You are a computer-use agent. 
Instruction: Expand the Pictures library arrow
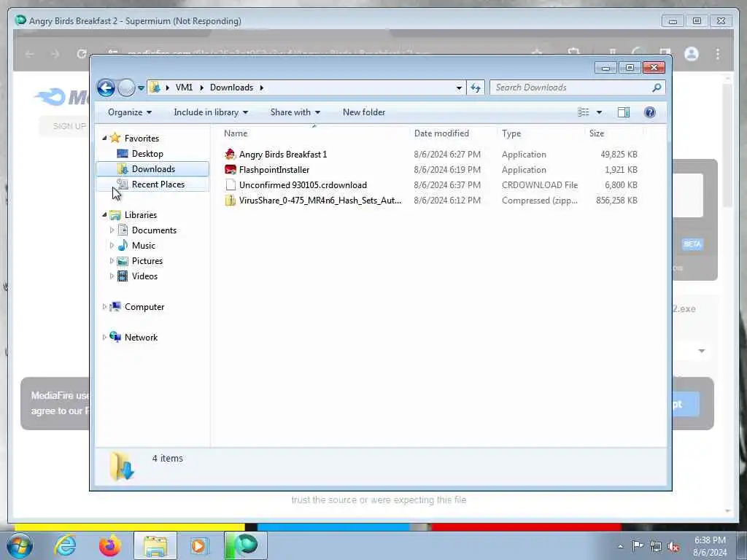click(x=112, y=261)
